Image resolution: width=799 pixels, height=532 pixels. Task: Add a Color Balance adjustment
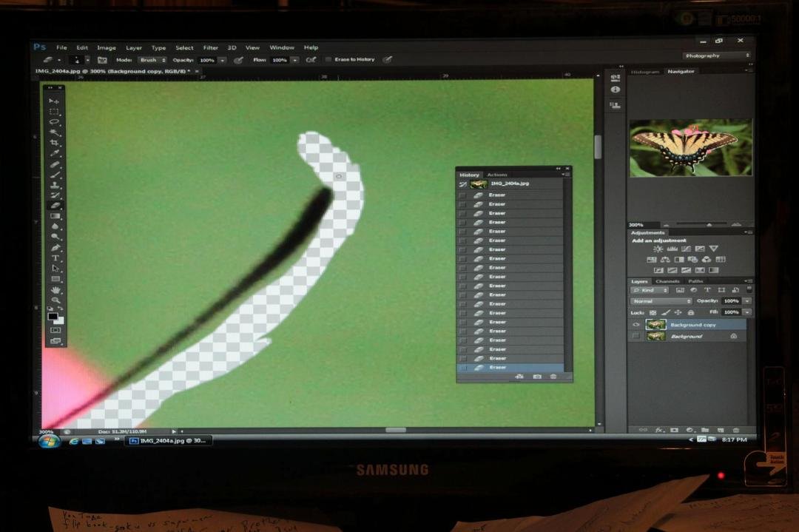pyautogui.click(x=665, y=260)
